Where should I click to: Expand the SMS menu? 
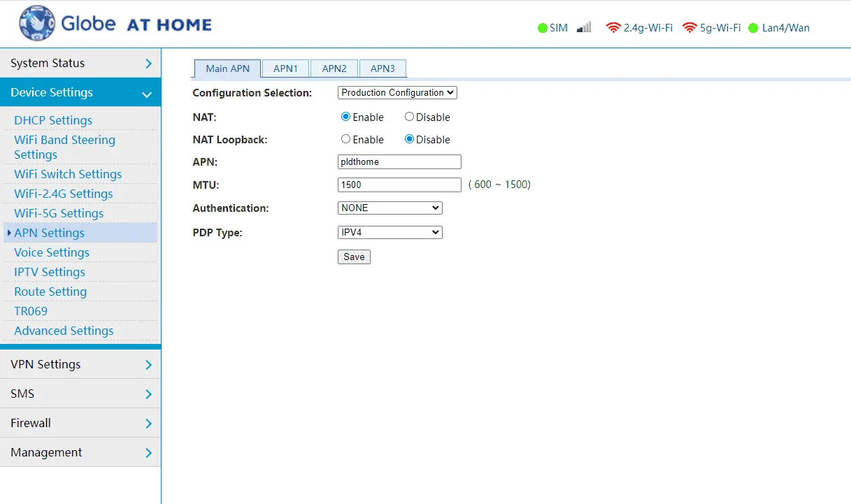click(80, 394)
